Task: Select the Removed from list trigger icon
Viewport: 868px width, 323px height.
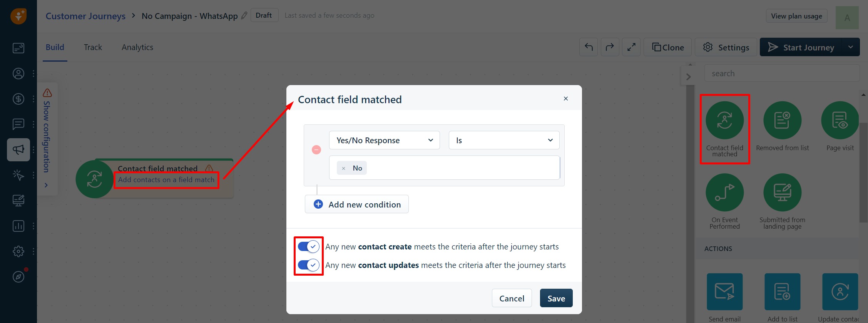Action: 782,120
